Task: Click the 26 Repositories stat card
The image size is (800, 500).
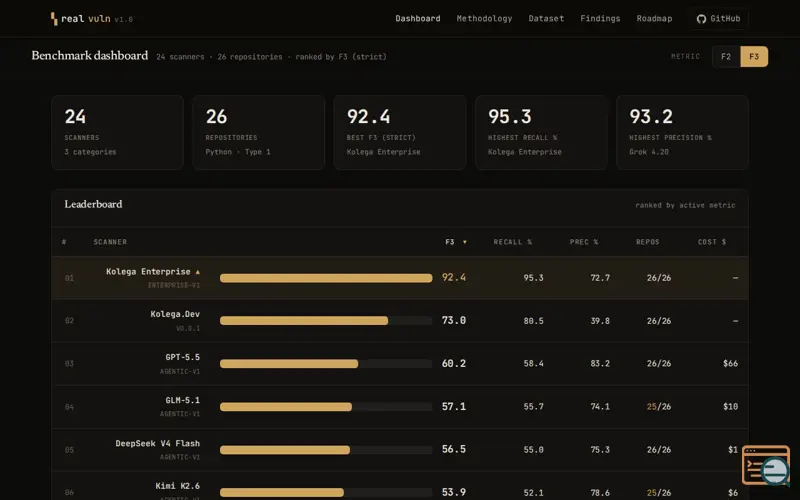Action: (x=259, y=133)
